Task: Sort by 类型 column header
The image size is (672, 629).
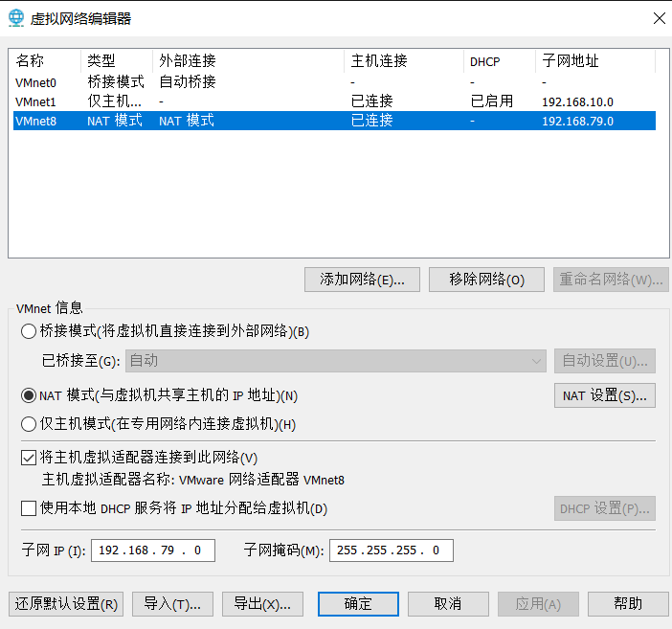Action: (x=117, y=61)
